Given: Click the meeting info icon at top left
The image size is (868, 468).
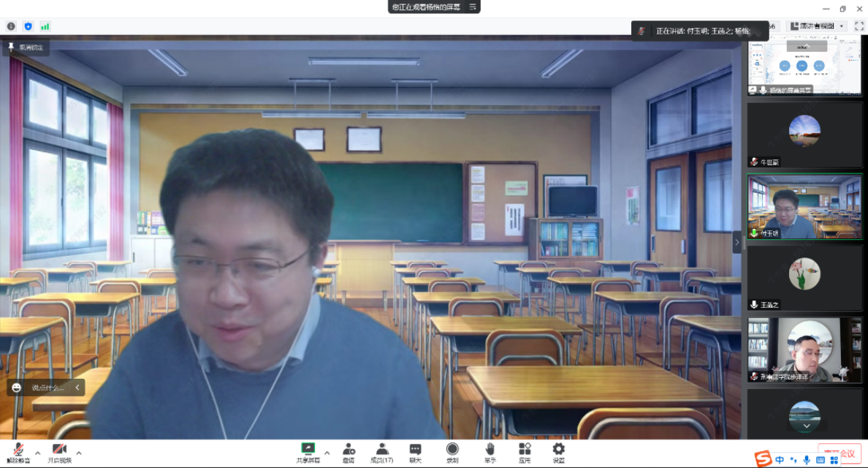Looking at the screenshot, I should [11, 26].
